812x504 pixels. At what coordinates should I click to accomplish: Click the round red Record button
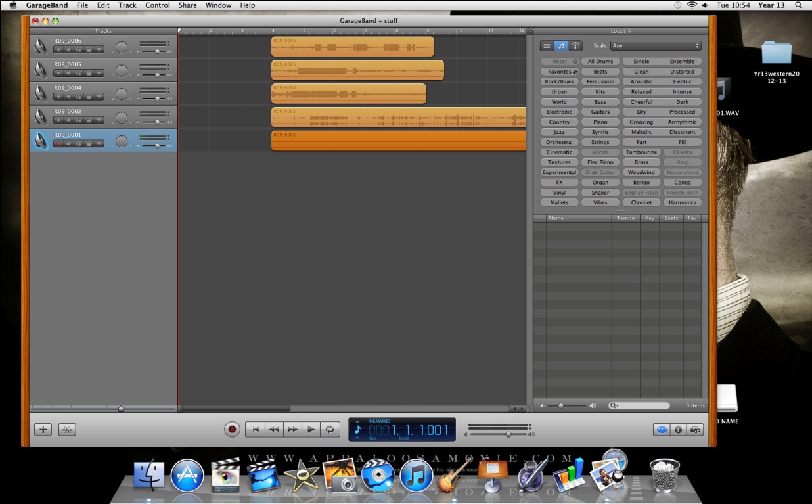tap(232, 430)
